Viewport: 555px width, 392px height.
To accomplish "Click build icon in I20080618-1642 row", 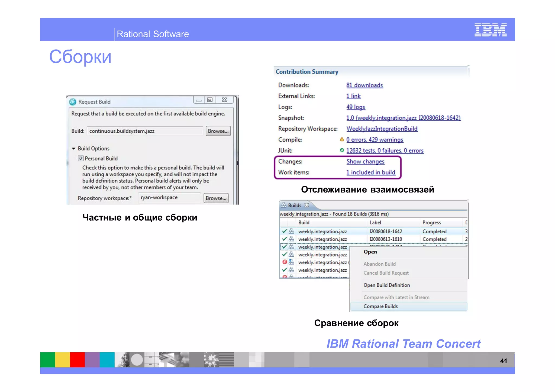I will pos(291,231).
